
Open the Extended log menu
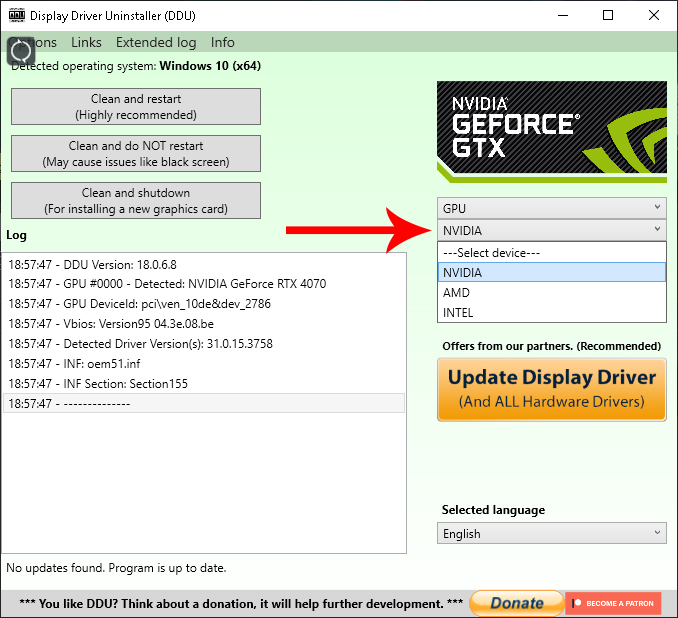pos(156,42)
